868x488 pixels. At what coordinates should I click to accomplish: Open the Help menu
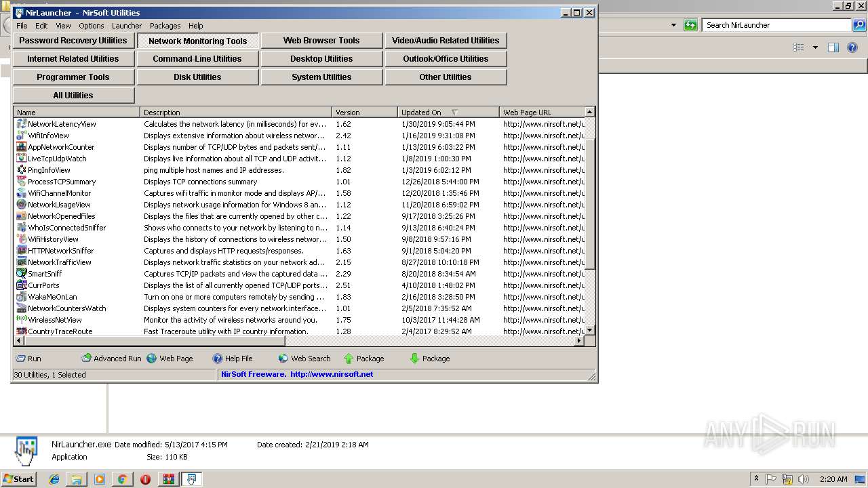[x=196, y=26]
